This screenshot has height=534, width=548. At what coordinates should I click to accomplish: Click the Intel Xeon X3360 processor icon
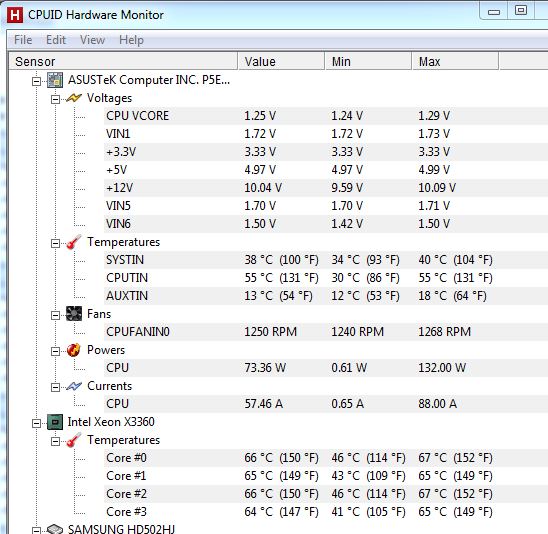tap(55, 422)
